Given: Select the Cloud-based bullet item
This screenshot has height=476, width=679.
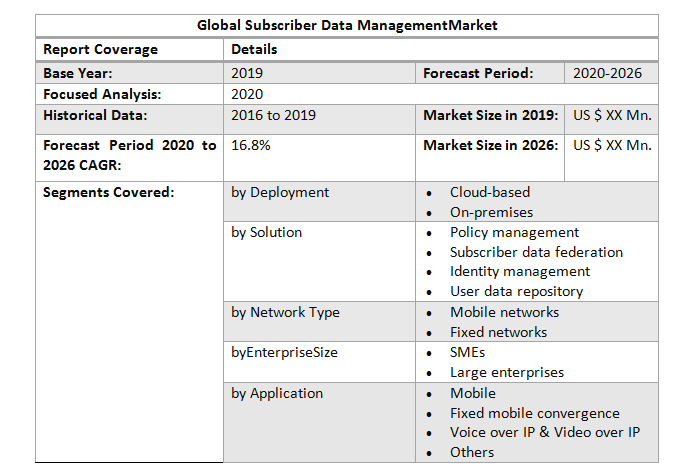Looking at the screenshot, I should [490, 192].
